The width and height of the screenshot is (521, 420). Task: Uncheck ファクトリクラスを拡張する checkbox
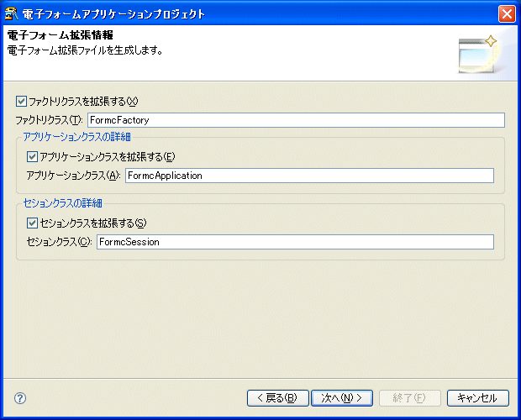click(21, 102)
